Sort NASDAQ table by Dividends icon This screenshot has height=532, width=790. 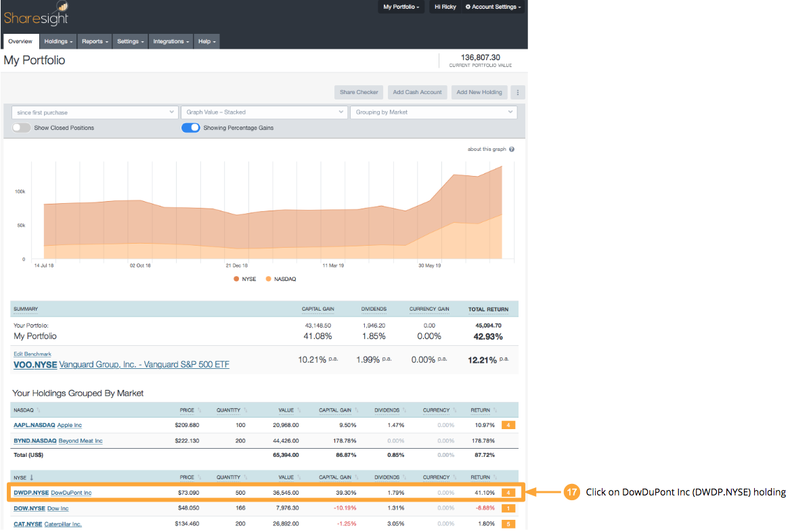point(404,410)
